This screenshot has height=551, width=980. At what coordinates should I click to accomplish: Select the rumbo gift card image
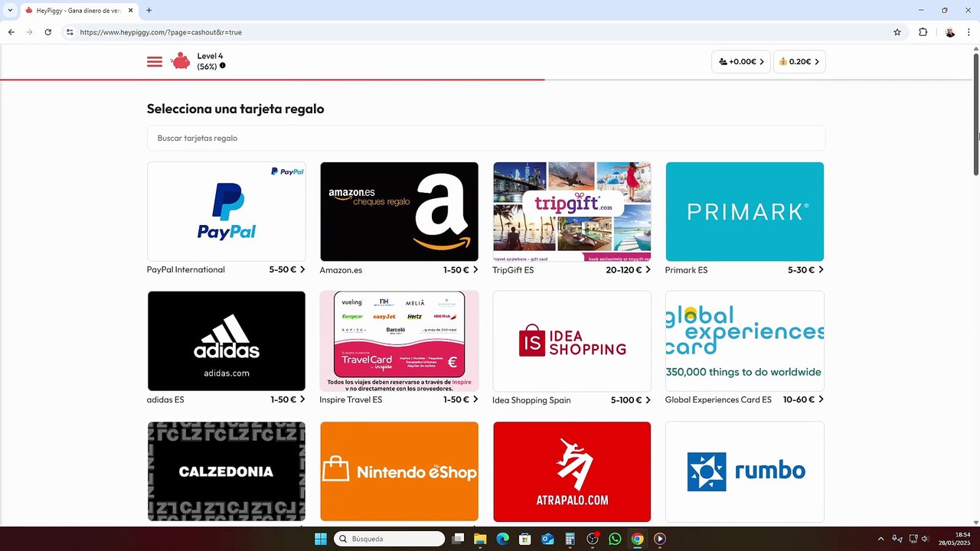pos(745,471)
